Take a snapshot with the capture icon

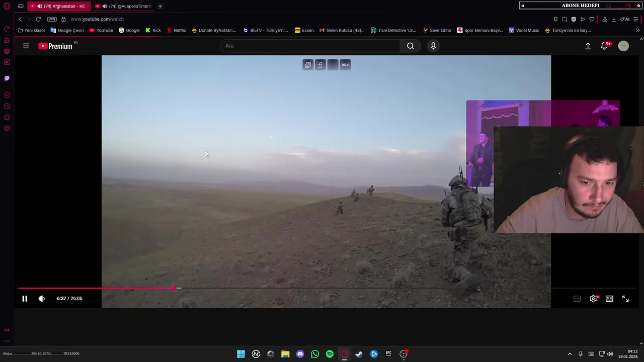[565, 19]
